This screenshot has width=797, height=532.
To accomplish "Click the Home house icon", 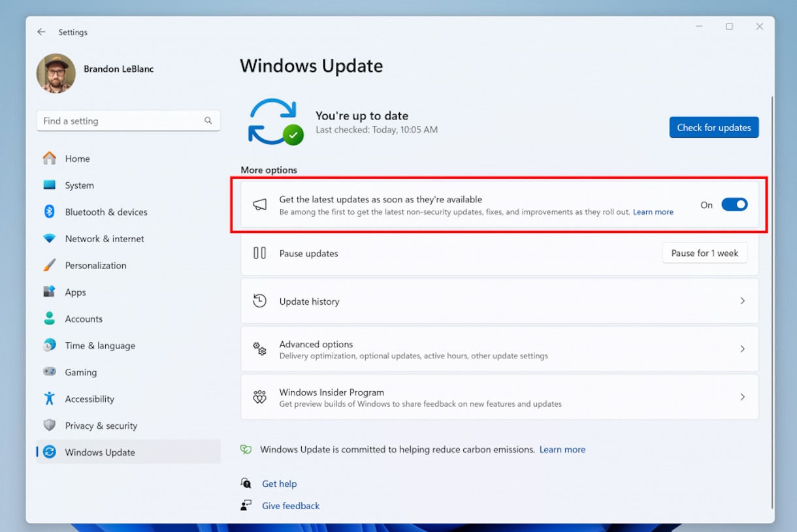I will pyautogui.click(x=50, y=159).
